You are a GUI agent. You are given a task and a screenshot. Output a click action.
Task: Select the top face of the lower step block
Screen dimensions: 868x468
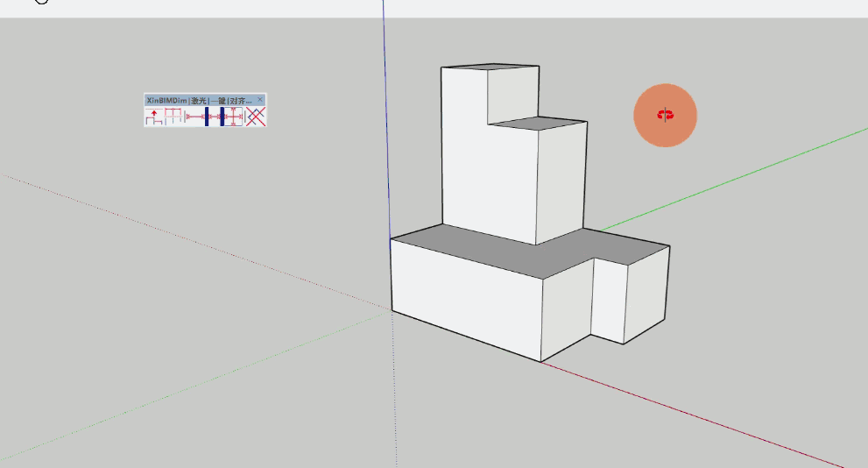[537, 124]
